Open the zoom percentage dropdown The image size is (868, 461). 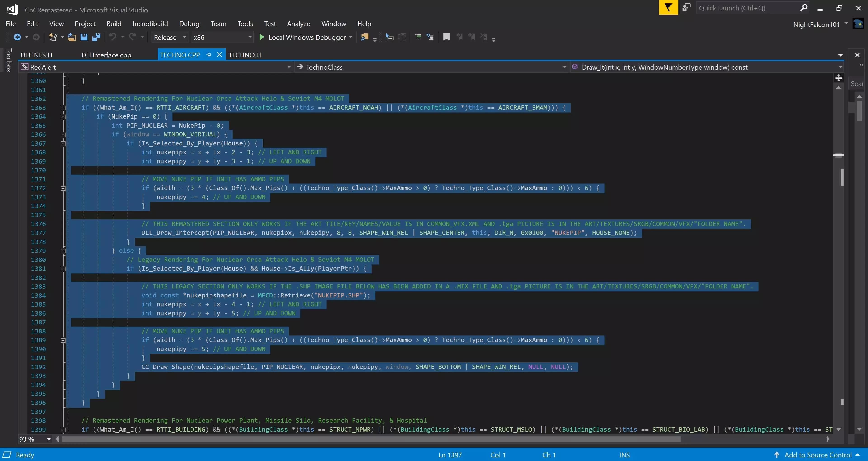tap(49, 439)
